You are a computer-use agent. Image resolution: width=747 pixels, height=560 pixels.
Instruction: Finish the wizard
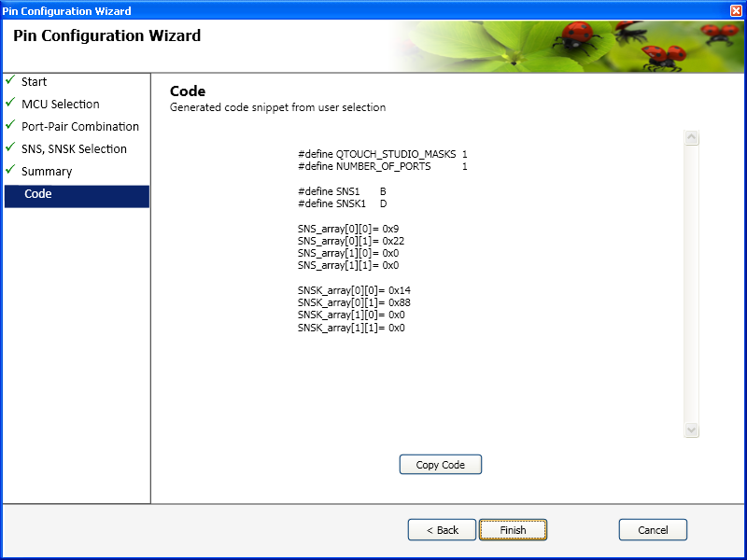(513, 529)
